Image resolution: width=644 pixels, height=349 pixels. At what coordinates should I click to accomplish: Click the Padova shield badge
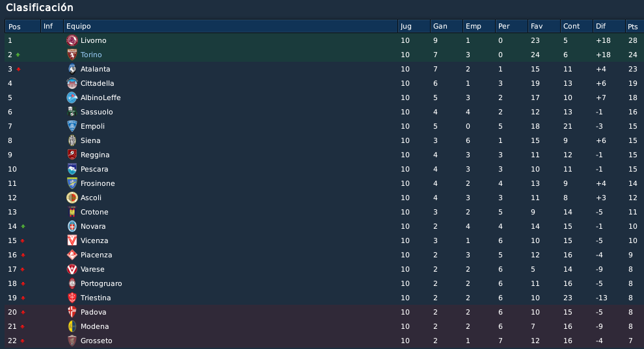(72, 312)
